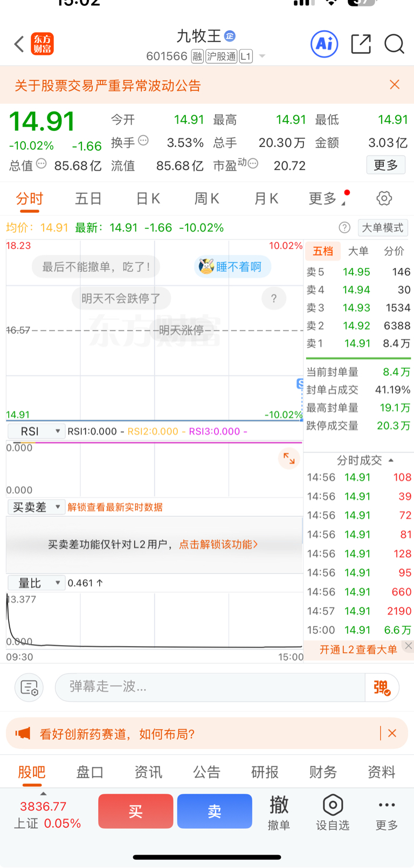This screenshot has height=868, width=414.
Task: Tap 撤单 cancel order icon
Action: pos(279,813)
